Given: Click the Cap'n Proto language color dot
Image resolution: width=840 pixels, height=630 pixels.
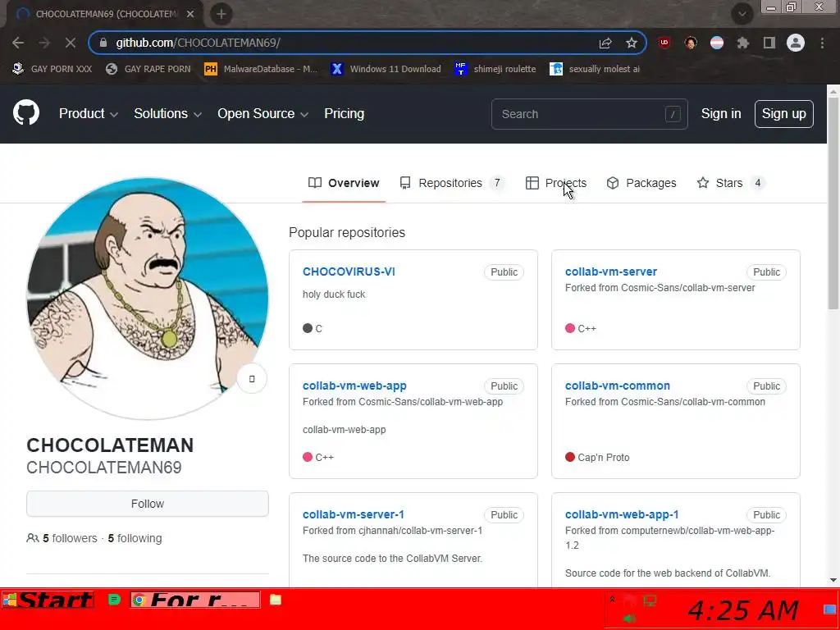Looking at the screenshot, I should click(570, 457).
